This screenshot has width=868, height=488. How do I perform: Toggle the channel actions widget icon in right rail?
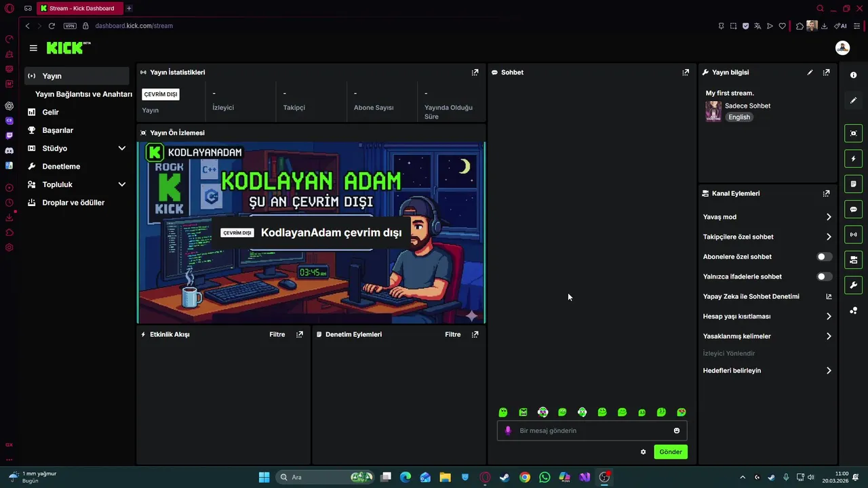[853, 260]
